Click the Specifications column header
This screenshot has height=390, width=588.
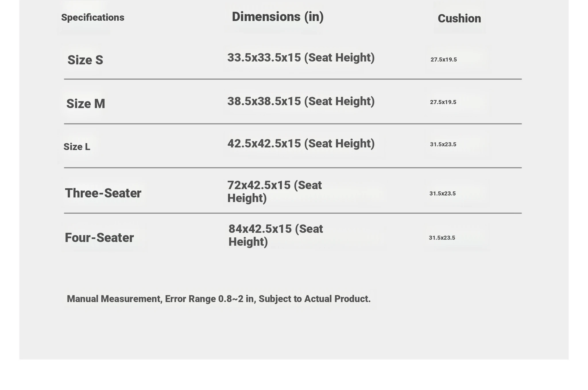tap(93, 18)
